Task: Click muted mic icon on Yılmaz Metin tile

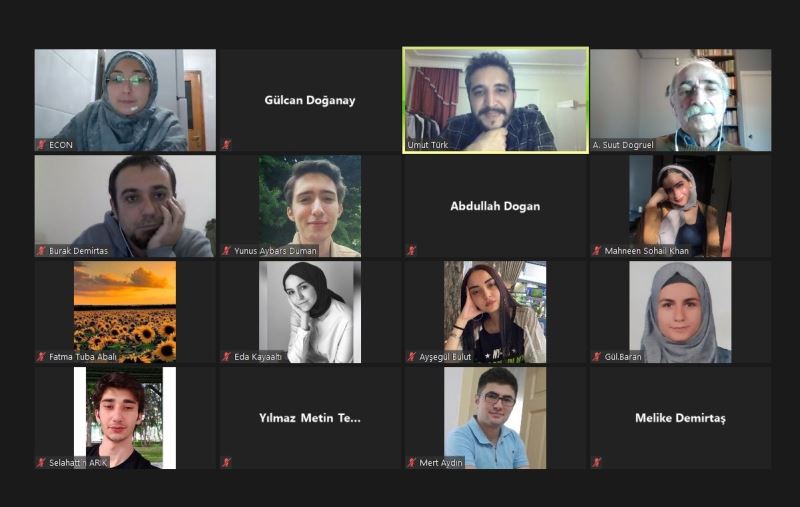Action: click(227, 463)
